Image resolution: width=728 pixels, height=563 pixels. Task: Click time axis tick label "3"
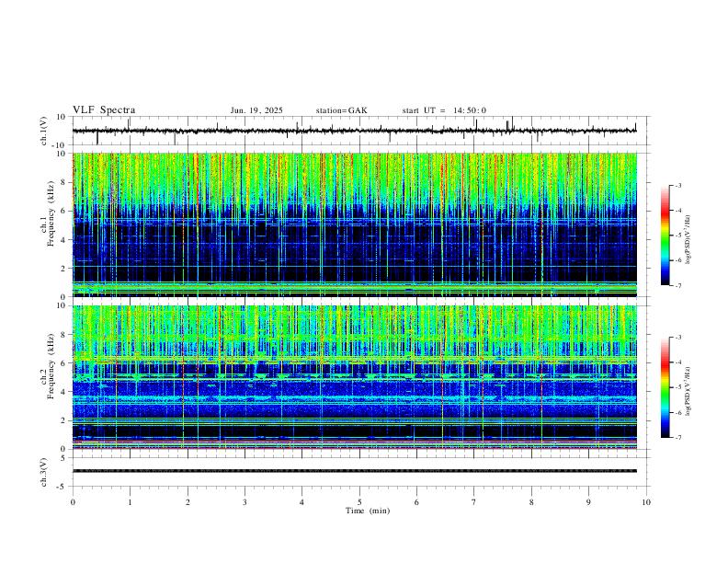245,502
